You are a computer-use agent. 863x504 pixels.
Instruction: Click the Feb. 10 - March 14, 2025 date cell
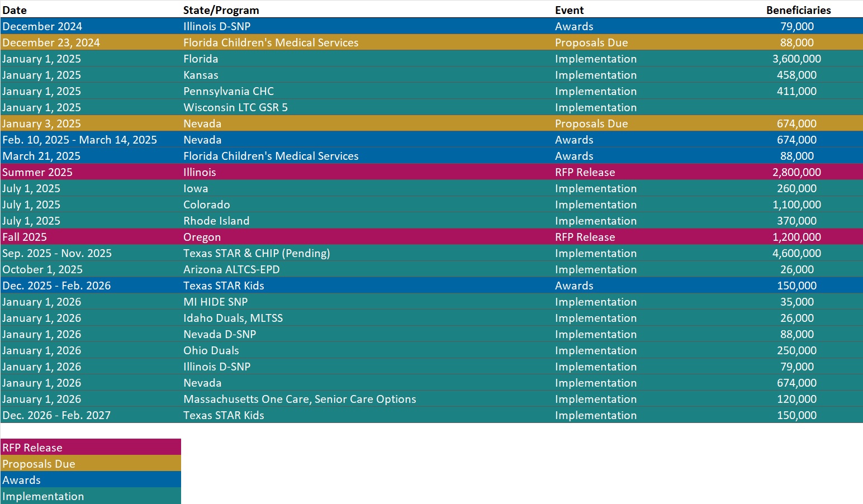tap(79, 140)
